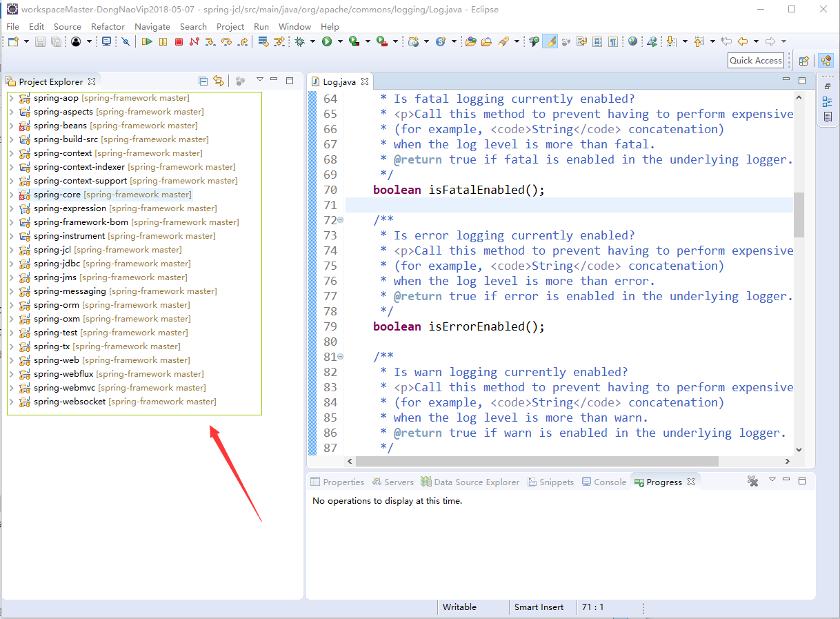
Task: Click the Suspend debug icon
Action: point(163,41)
